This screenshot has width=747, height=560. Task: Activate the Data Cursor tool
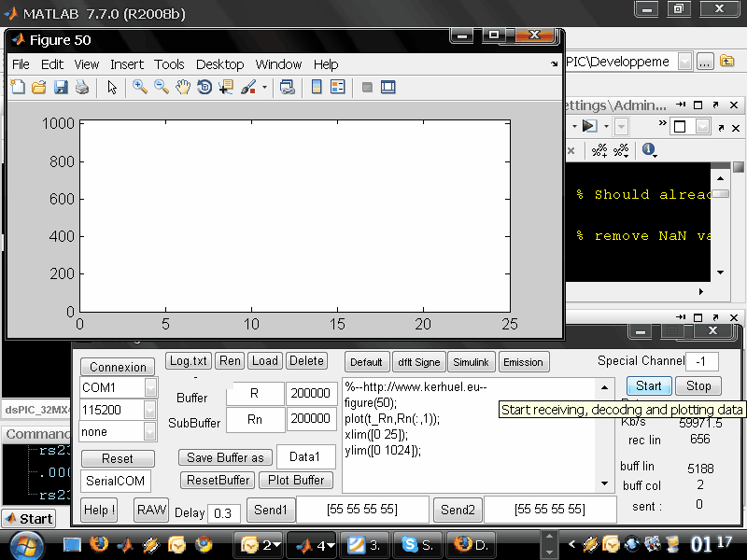[x=226, y=87]
